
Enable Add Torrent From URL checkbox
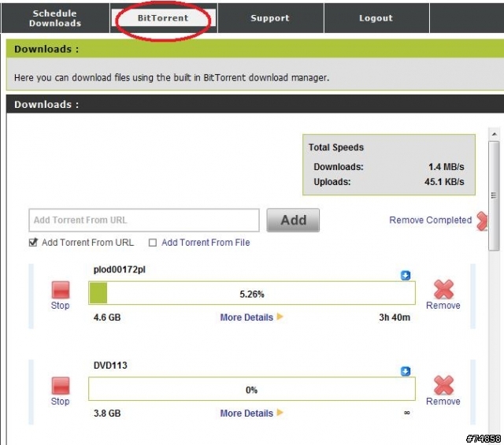(x=33, y=242)
